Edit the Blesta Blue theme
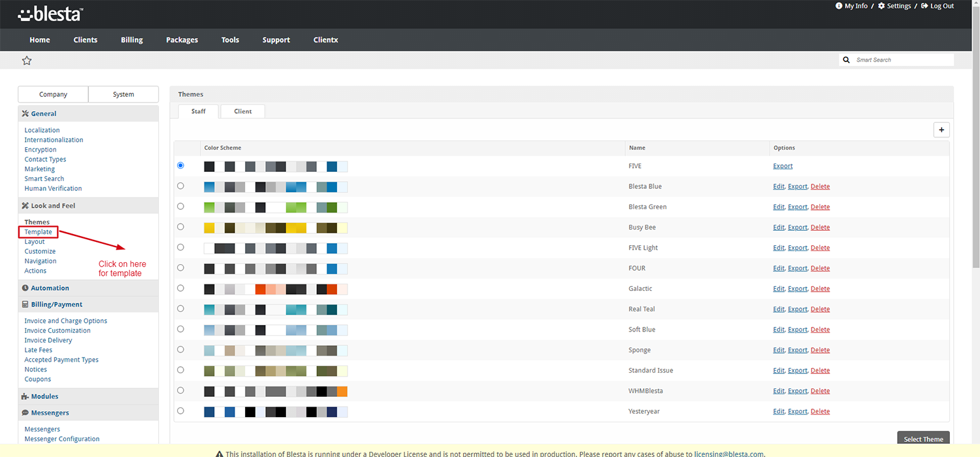 click(x=779, y=186)
